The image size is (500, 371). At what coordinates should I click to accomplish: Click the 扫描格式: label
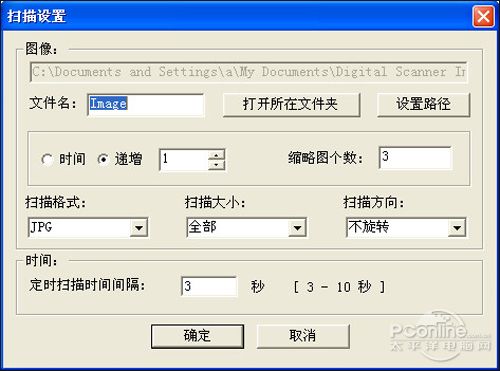point(56,202)
